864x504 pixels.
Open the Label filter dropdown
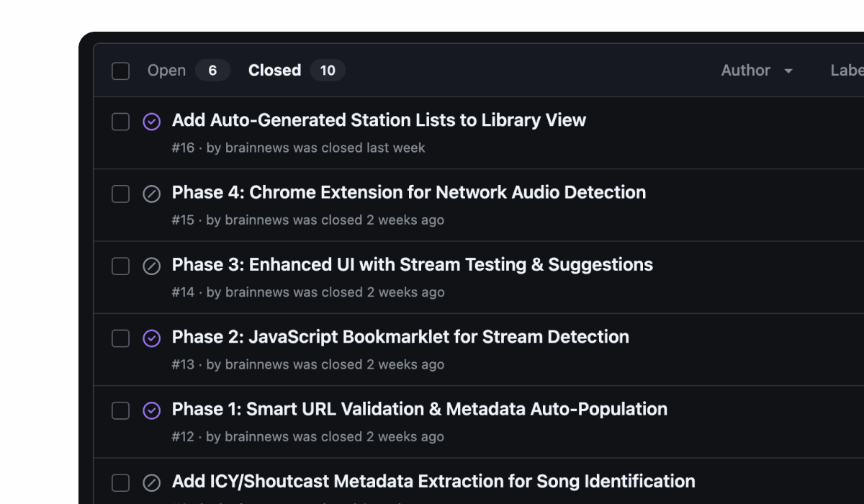(846, 71)
